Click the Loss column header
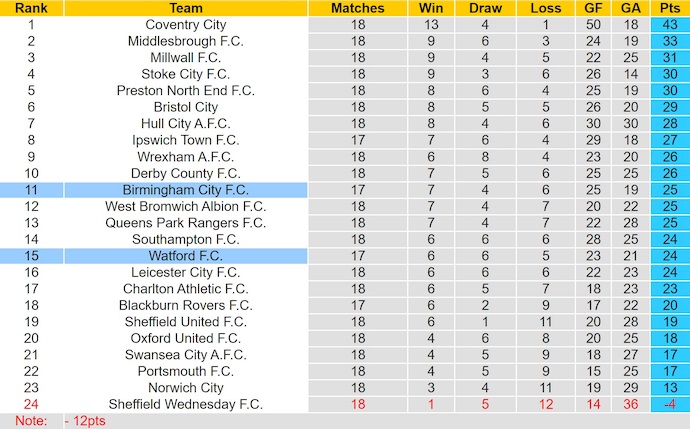This screenshot has height=429, width=690. (x=546, y=8)
